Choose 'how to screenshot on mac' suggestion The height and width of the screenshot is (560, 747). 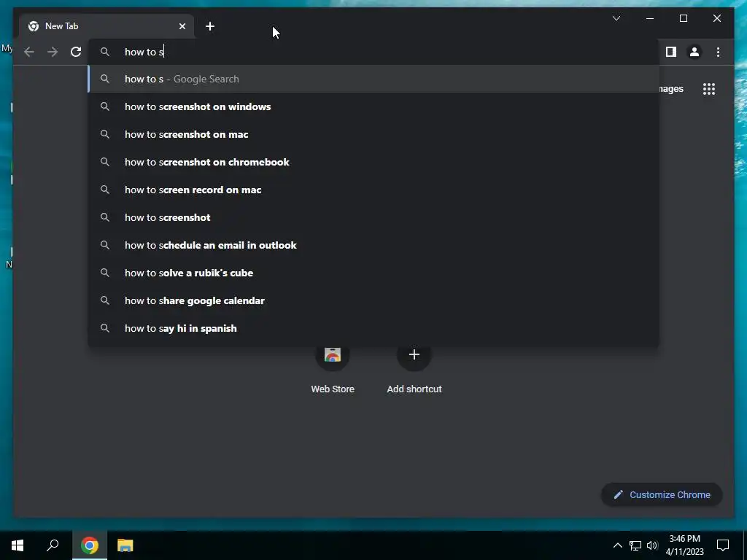pos(373,134)
